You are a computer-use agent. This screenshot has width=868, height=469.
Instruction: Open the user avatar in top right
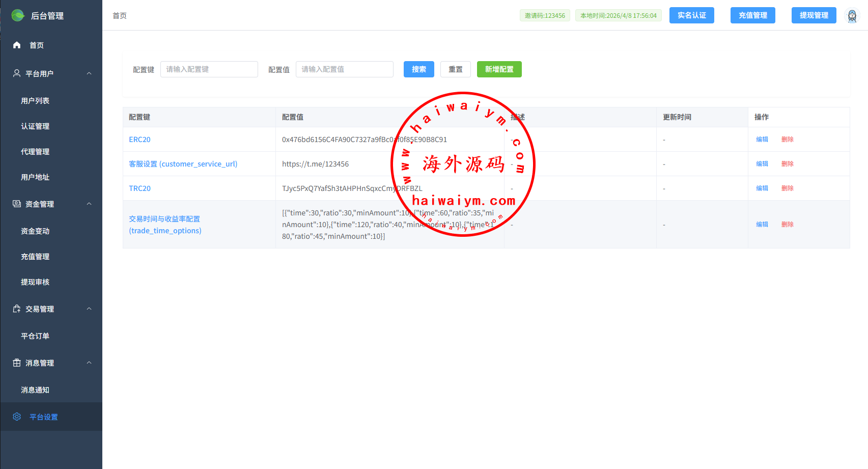click(852, 16)
